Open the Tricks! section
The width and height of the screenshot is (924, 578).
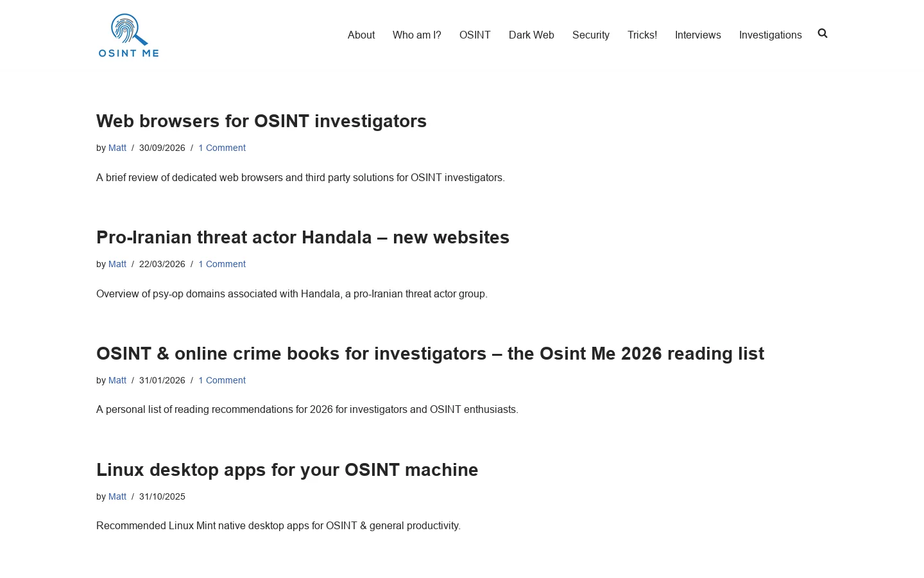[x=642, y=35]
